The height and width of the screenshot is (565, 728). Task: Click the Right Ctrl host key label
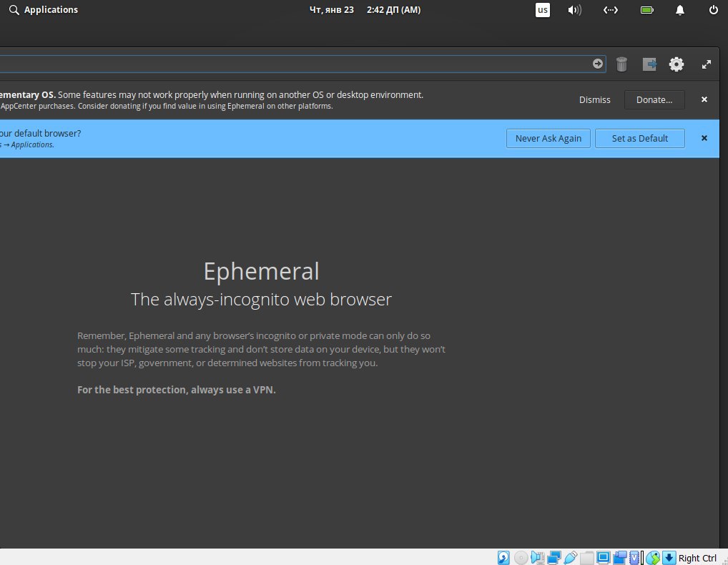pos(697,558)
